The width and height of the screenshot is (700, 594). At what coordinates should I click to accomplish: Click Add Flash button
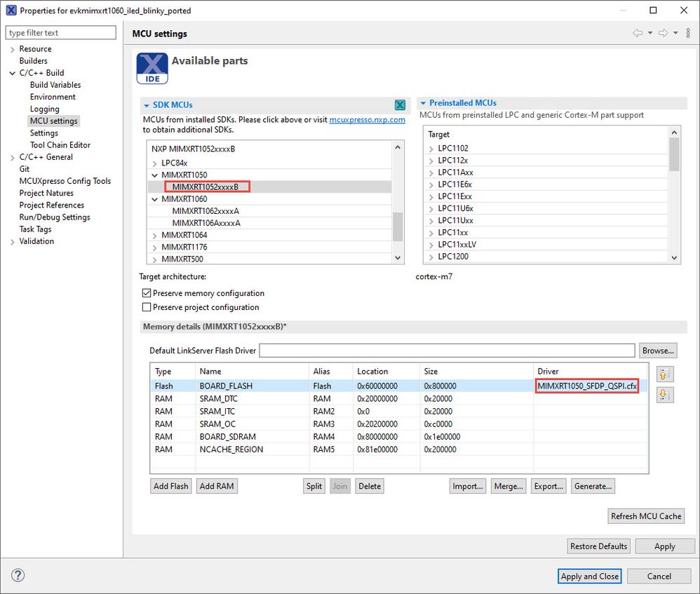point(170,486)
